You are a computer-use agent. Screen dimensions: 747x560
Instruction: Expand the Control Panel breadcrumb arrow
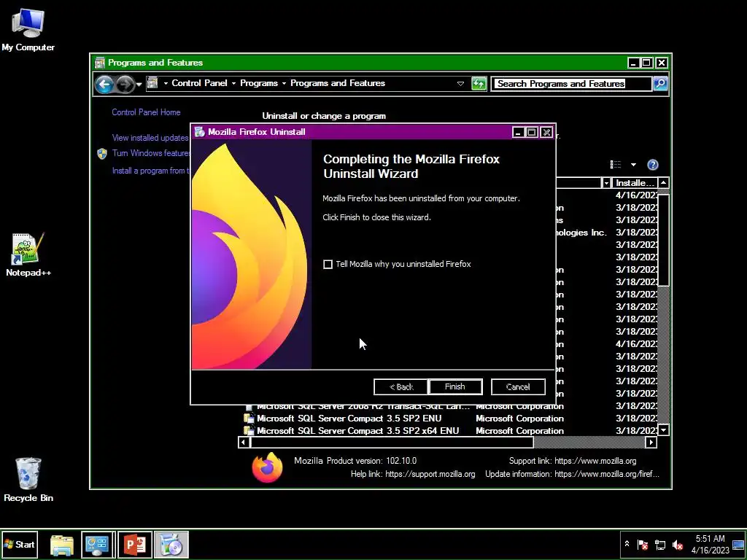pos(233,83)
